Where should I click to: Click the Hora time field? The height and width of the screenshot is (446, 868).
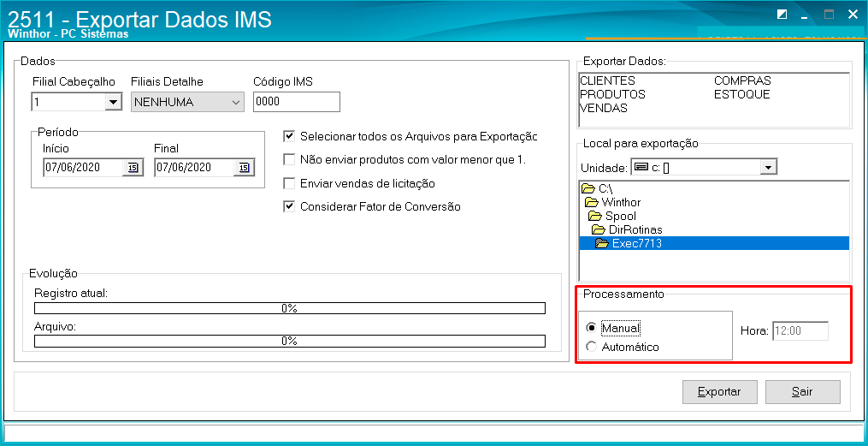click(800, 330)
